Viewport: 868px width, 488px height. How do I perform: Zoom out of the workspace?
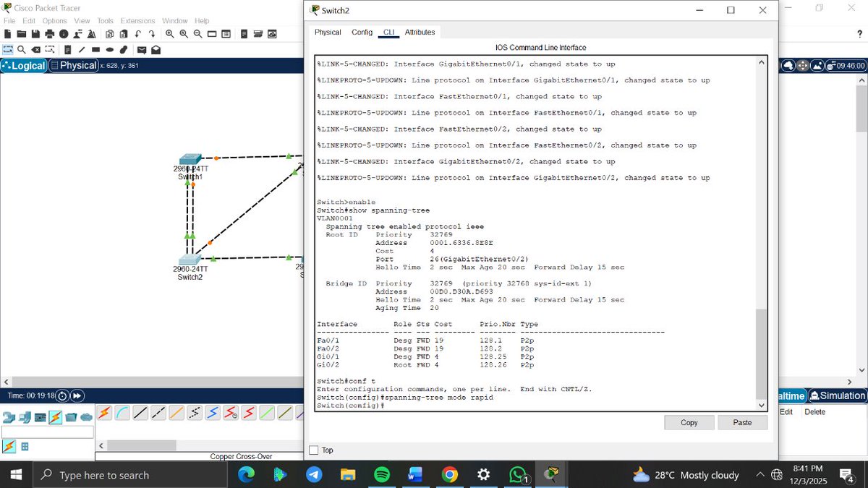[x=198, y=34]
